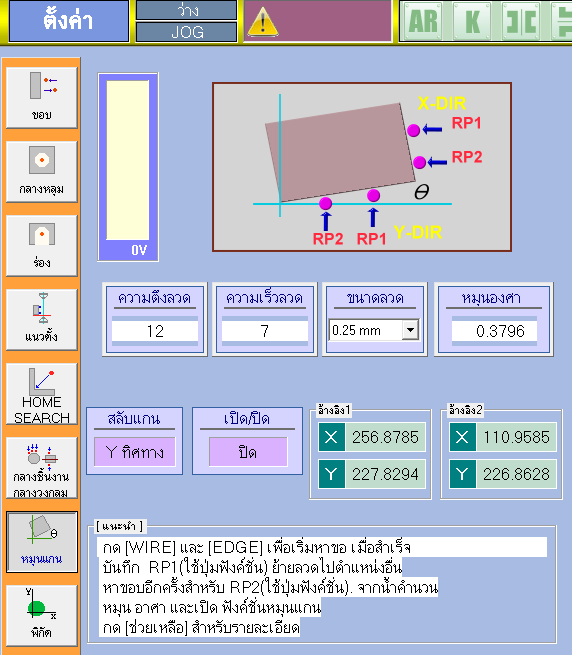The height and width of the screenshot is (655, 572).
Task: Toggle the Y ทิศทาง axis swap button
Action: (x=135, y=452)
